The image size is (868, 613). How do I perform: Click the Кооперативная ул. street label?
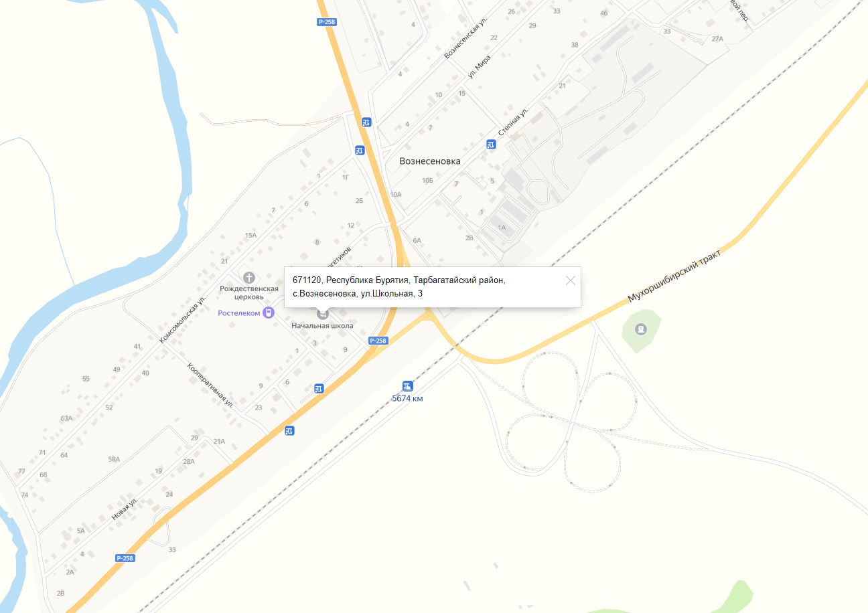(211, 386)
